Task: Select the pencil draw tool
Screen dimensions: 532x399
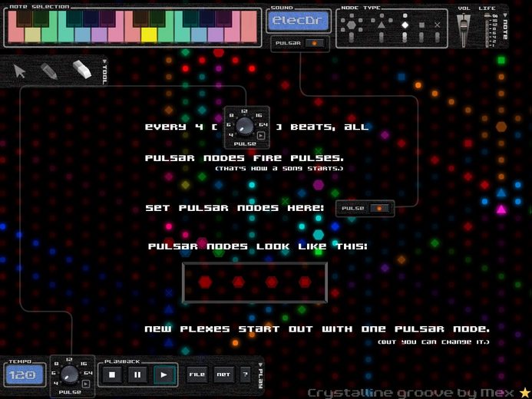Action: click(49, 71)
